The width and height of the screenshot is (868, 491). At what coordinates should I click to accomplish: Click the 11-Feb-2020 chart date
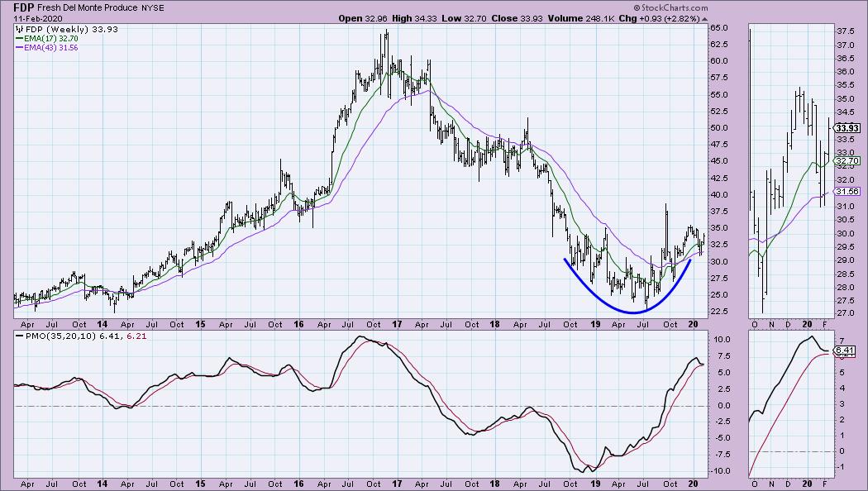(x=36, y=18)
